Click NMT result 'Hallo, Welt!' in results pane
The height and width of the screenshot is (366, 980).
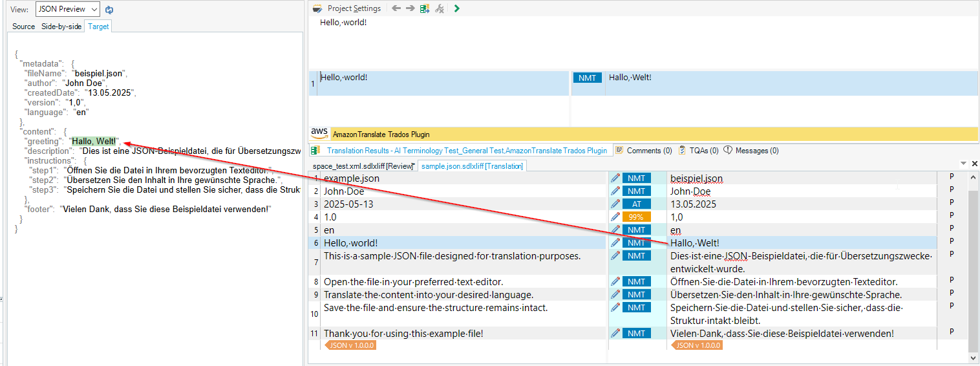coord(630,78)
